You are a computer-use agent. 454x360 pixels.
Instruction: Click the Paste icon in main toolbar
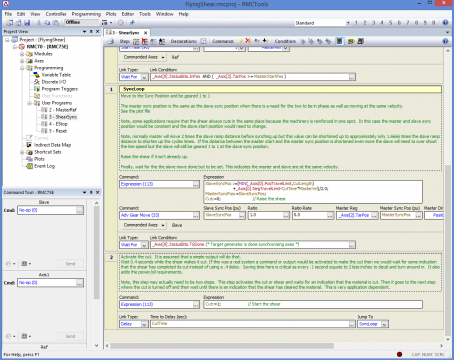56,23
